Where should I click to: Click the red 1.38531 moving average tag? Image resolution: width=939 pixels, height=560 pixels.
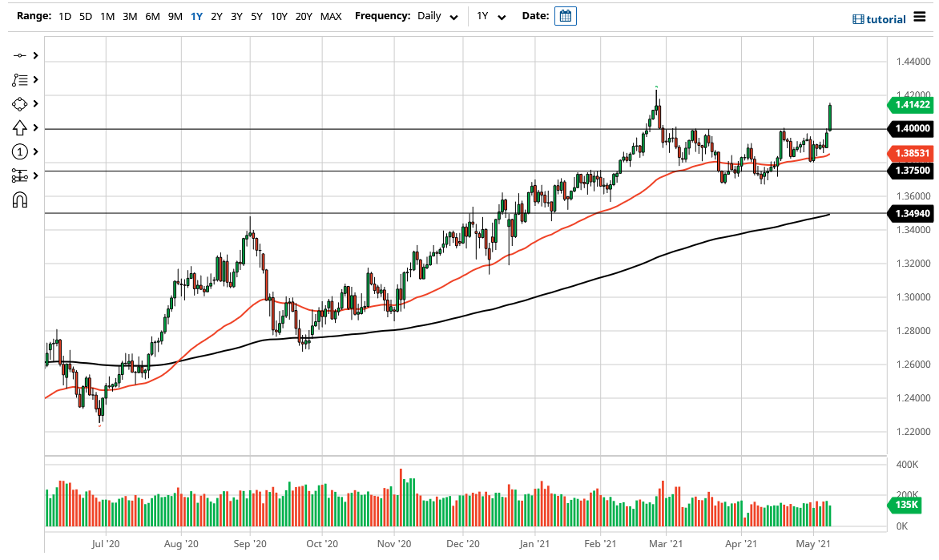(x=910, y=153)
